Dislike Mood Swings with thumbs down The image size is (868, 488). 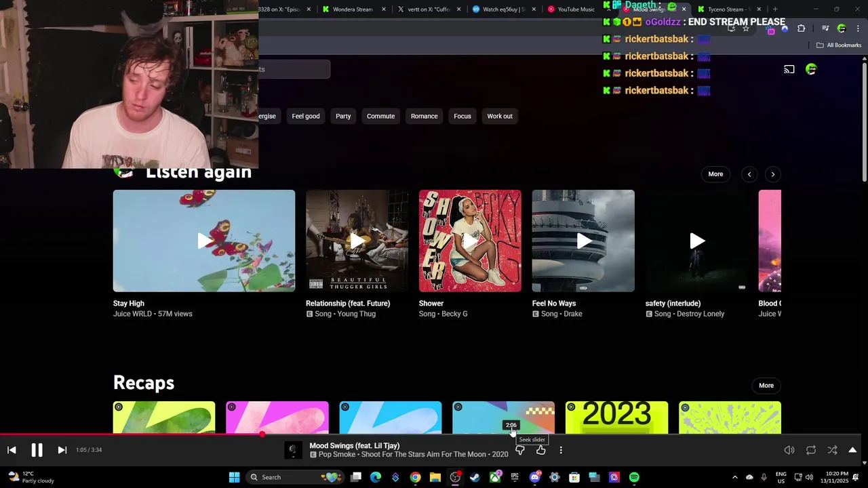tap(520, 450)
